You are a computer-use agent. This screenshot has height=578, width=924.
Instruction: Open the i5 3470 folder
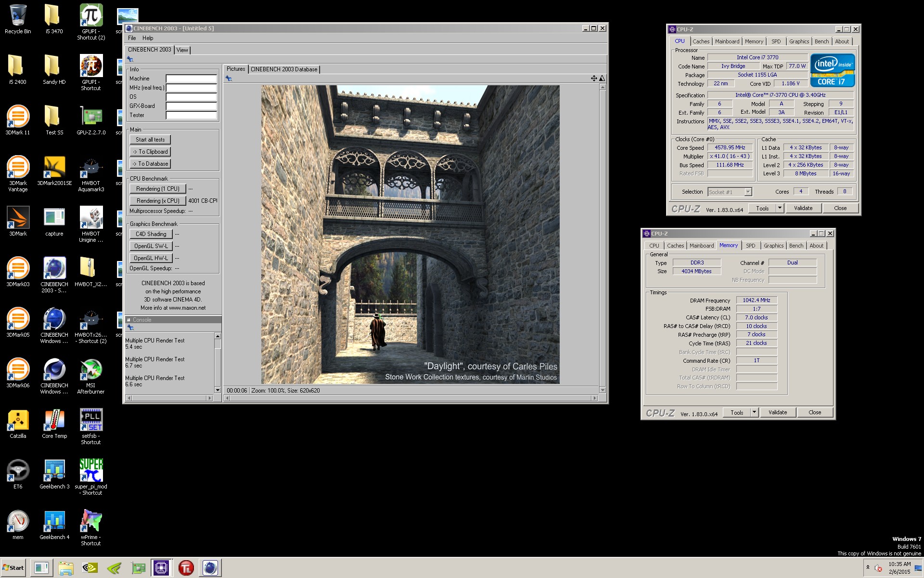click(x=54, y=19)
